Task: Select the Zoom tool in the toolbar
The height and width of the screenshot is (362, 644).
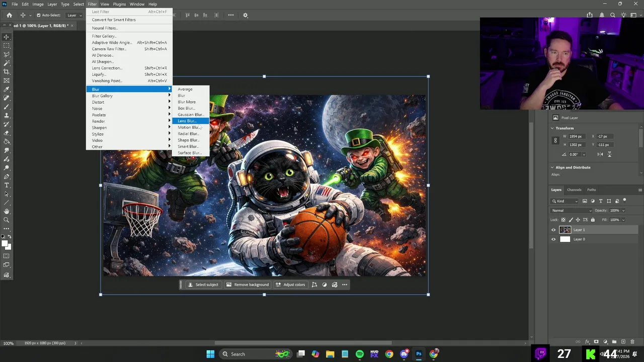Action: coord(7,220)
